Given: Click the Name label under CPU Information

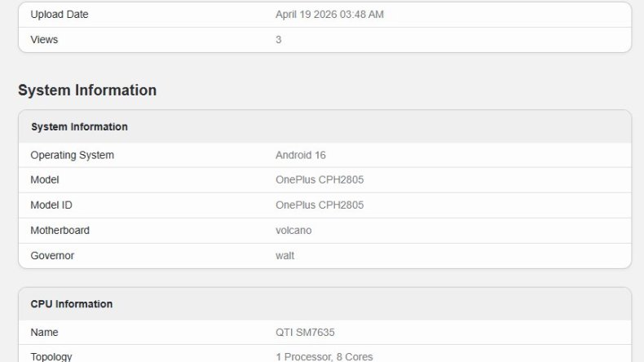Looking at the screenshot, I should pyautogui.click(x=44, y=333).
